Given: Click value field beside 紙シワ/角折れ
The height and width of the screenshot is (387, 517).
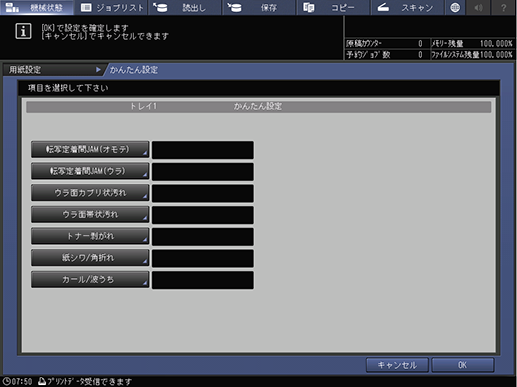Looking at the screenshot, I should (203, 258).
